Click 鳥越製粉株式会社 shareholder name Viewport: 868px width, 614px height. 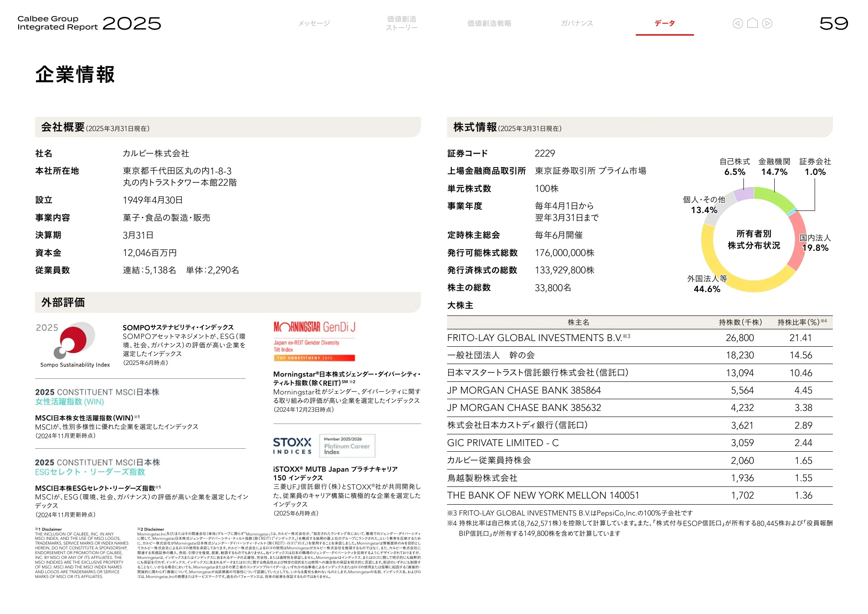tap(482, 478)
